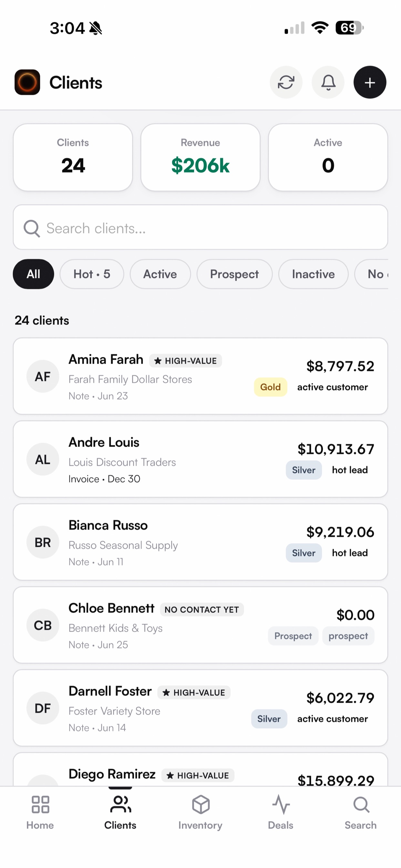This screenshot has width=401, height=868.
Task: Select the Hot · 5 filter chip
Action: point(92,274)
